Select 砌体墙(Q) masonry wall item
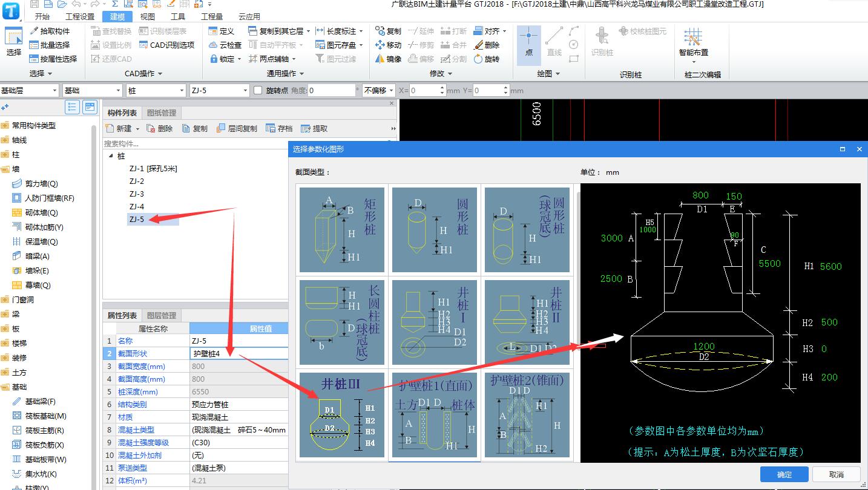This screenshot has height=490, width=868. (35, 213)
